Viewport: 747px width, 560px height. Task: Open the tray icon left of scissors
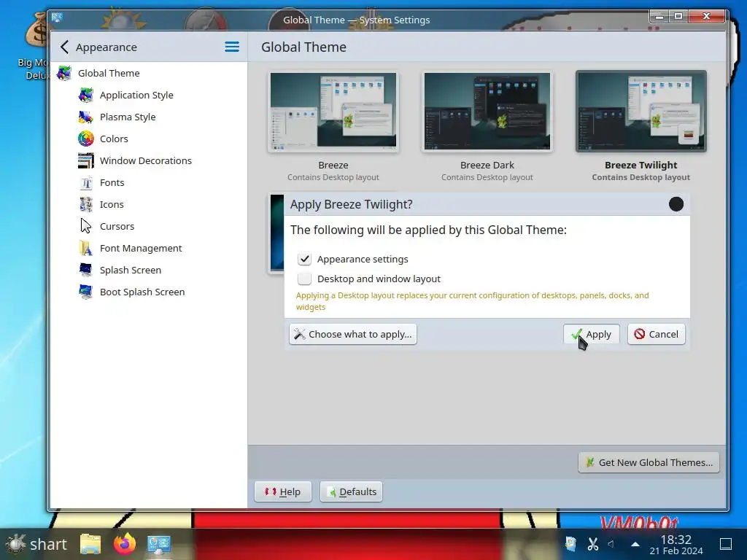click(570, 544)
